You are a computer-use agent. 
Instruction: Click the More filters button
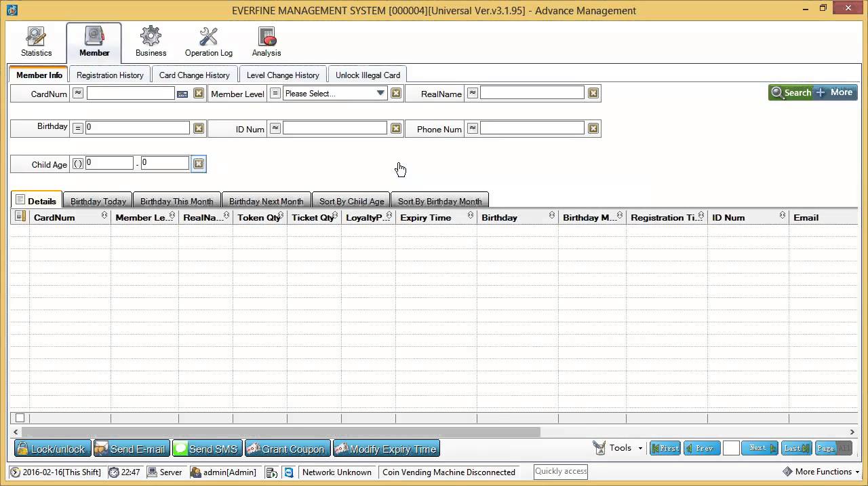click(835, 92)
